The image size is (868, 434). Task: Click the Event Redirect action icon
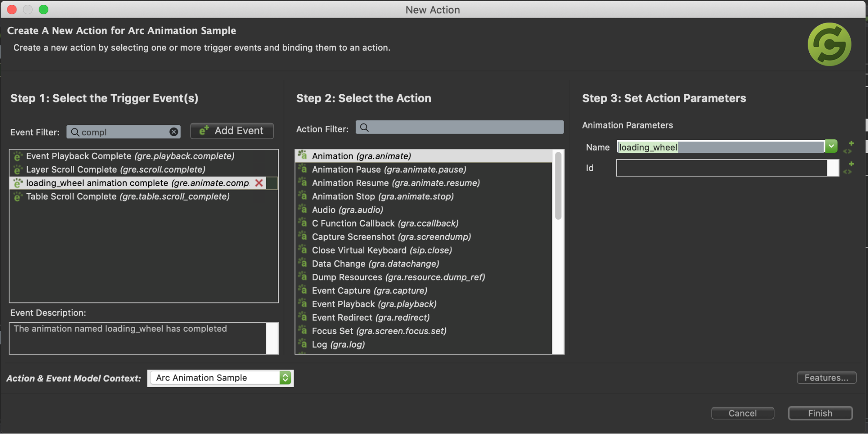pos(303,316)
